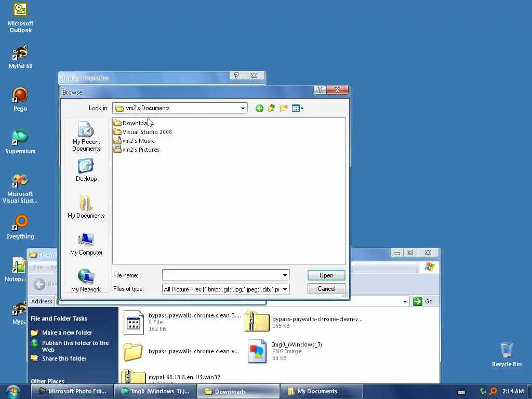Select bypass-paywalls-chrome-clean plain folder
The height and width of the screenshot is (399, 532).
pos(181,352)
